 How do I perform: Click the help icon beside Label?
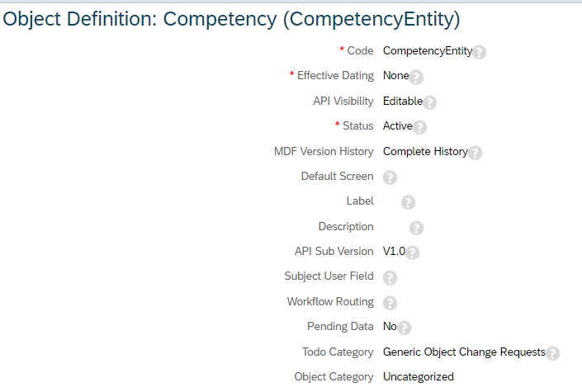[408, 203]
